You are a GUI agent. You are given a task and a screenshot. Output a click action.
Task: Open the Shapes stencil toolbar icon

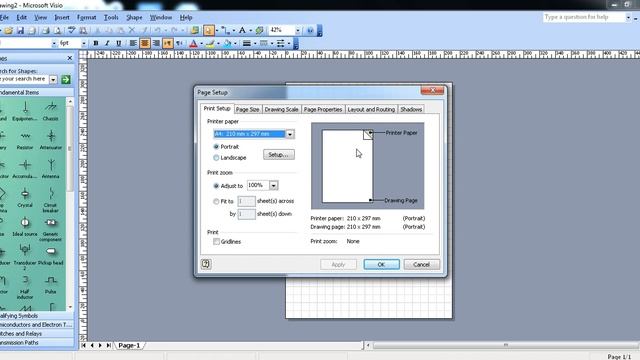[x=195, y=31]
